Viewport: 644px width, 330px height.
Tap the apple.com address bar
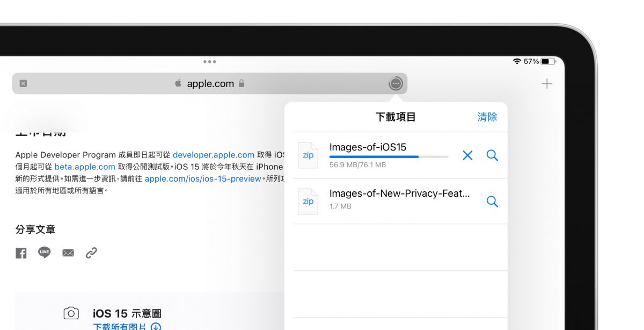(x=209, y=83)
